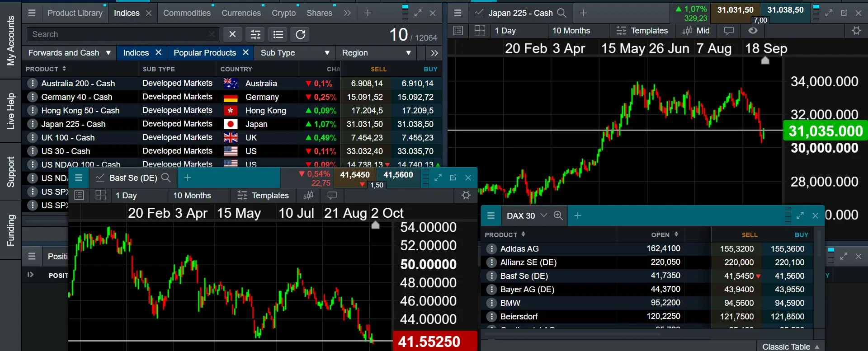Open the Japan 225 chart hamburger menu

458,13
